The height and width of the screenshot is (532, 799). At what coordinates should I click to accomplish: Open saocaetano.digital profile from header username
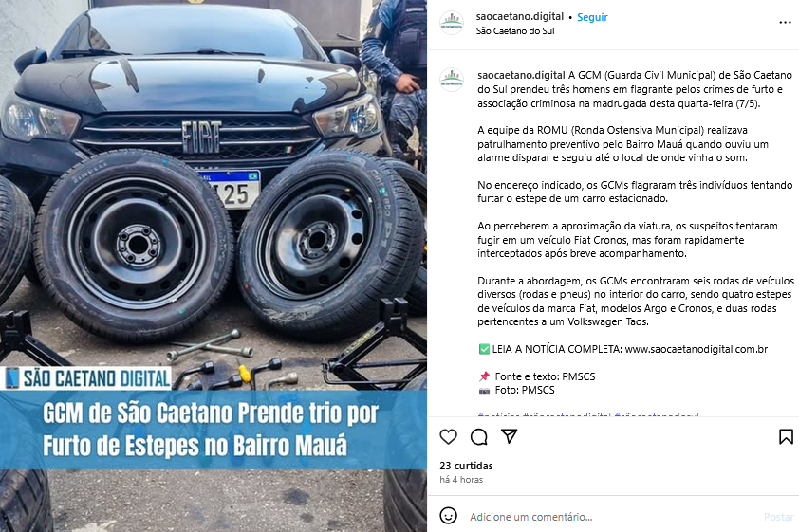(x=520, y=16)
